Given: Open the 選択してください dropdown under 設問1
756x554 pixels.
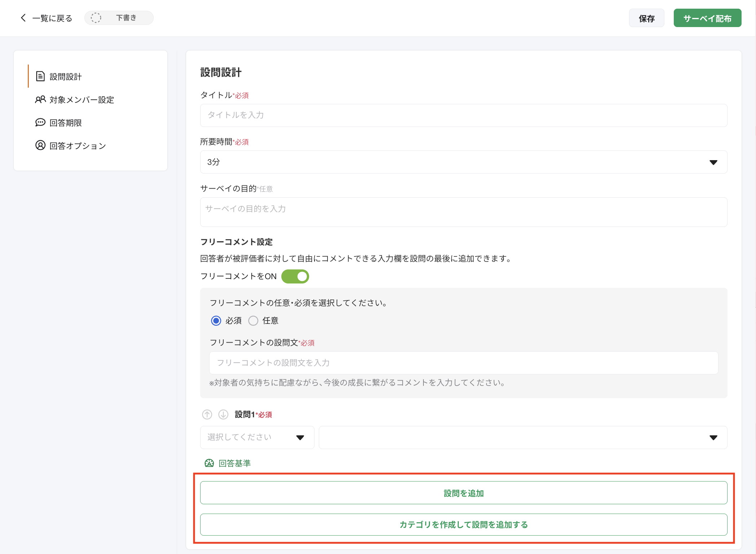Looking at the screenshot, I should point(257,437).
